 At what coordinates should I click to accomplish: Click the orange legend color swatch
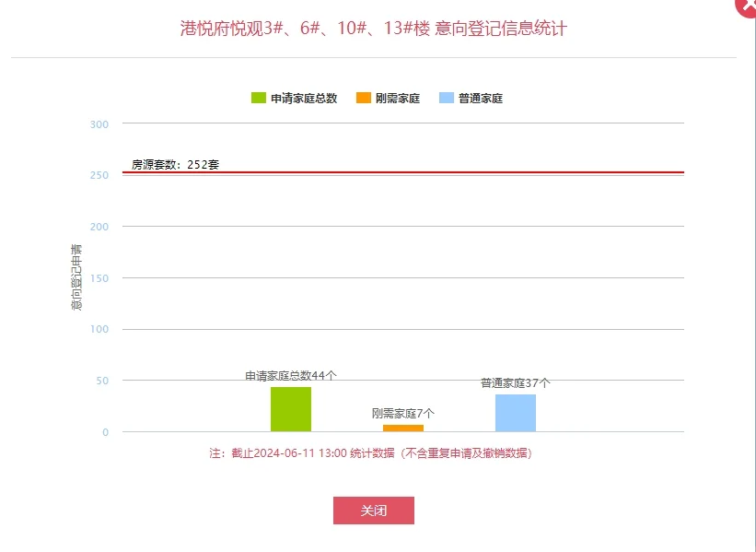(x=363, y=98)
